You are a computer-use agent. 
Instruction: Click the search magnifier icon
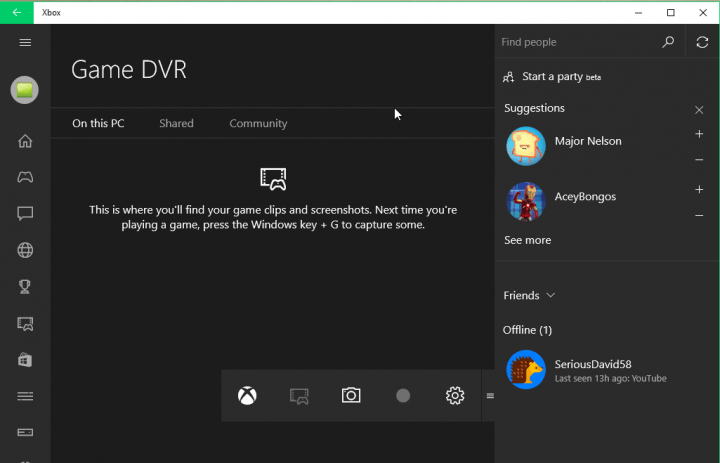[668, 42]
